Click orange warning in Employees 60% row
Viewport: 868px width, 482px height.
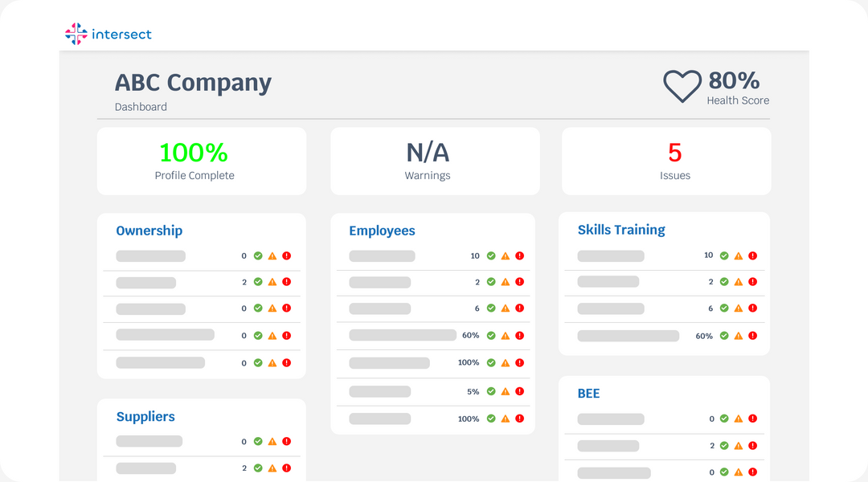pyautogui.click(x=506, y=336)
